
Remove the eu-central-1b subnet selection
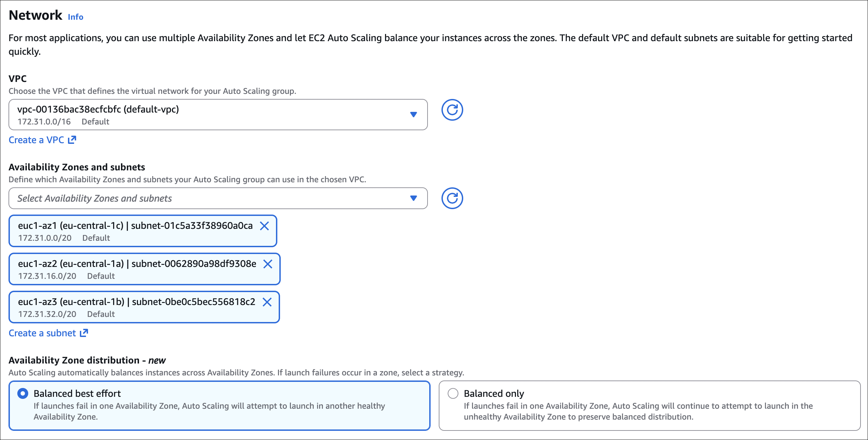tap(267, 302)
